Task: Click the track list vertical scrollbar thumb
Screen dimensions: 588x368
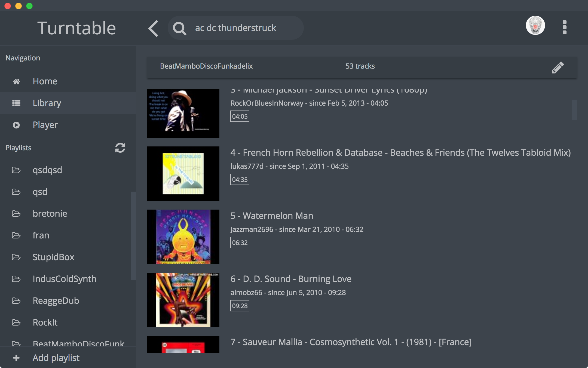Action: tap(574, 110)
